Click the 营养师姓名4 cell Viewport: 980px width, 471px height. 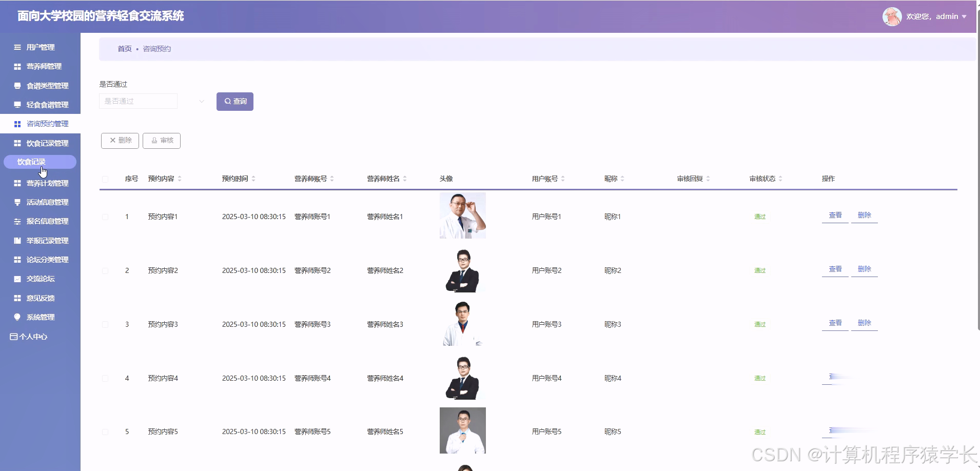pos(385,378)
